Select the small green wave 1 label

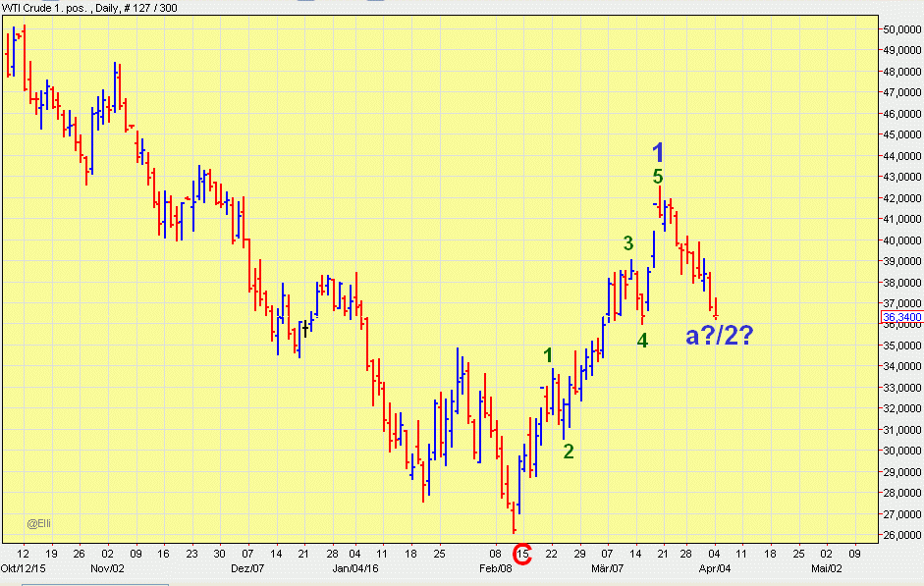click(x=549, y=355)
